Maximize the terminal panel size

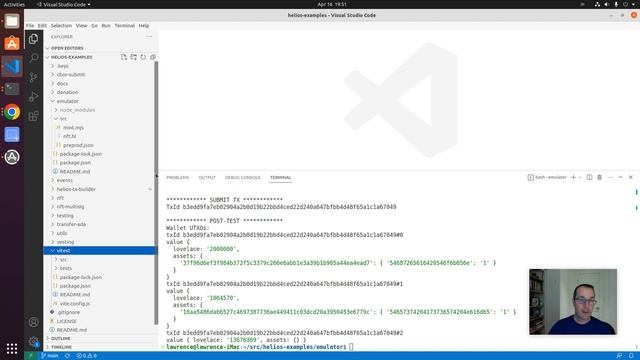[x=620, y=178]
